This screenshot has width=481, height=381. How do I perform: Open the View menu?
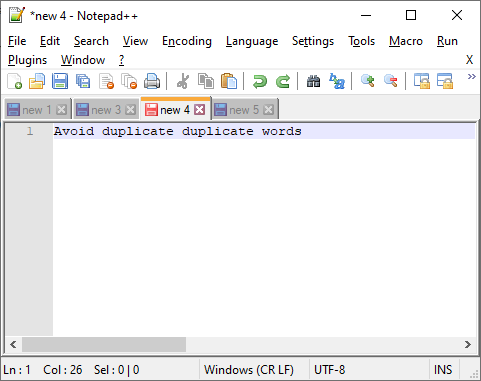pos(135,41)
